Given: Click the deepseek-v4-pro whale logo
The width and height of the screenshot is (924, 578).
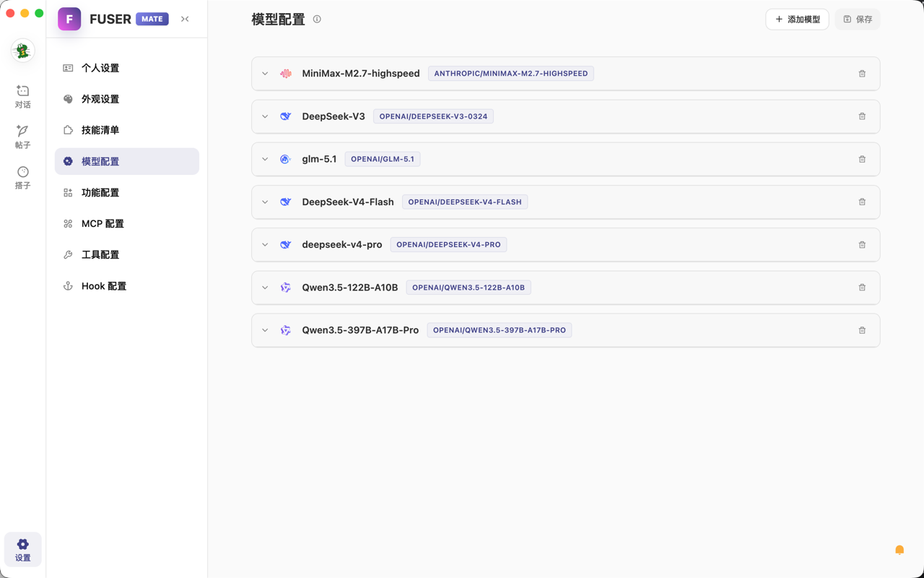Looking at the screenshot, I should 286,245.
